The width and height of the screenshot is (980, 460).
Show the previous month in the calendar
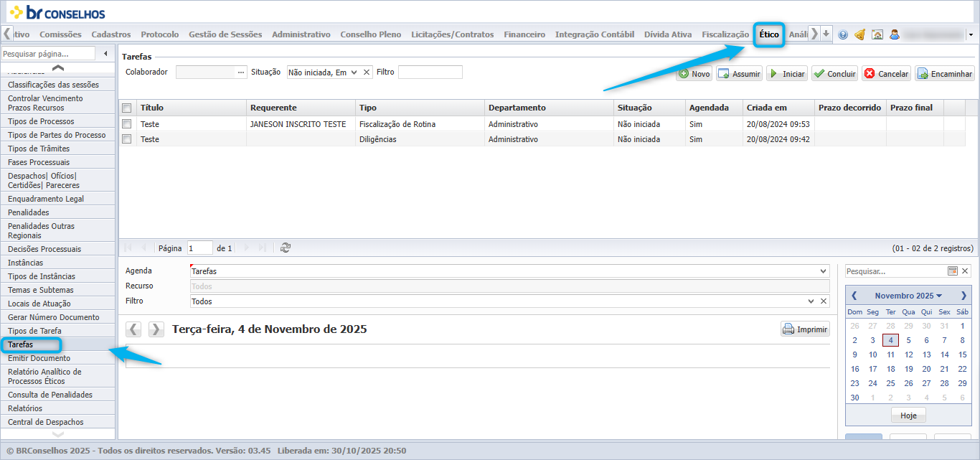(x=854, y=296)
